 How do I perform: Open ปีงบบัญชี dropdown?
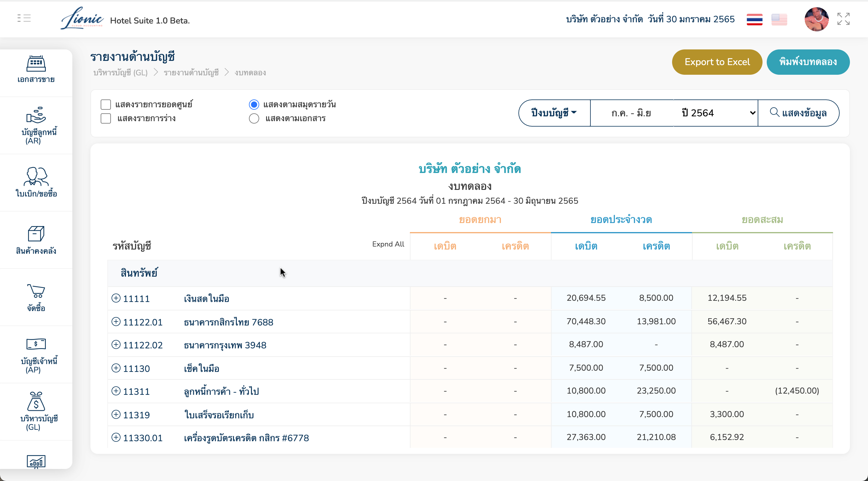point(554,113)
